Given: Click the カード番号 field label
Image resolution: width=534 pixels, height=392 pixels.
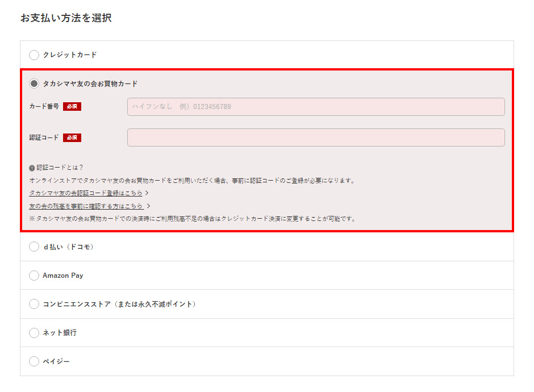Looking at the screenshot, I should pyautogui.click(x=44, y=106).
